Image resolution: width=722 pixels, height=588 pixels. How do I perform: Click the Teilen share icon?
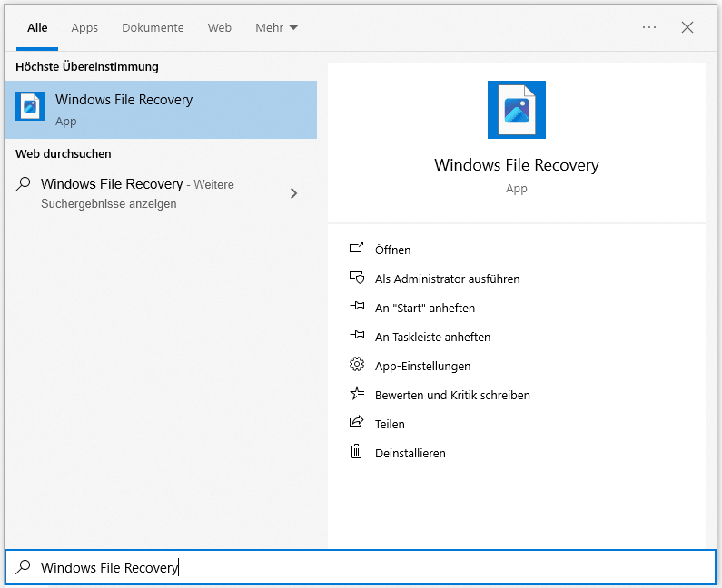tap(357, 422)
